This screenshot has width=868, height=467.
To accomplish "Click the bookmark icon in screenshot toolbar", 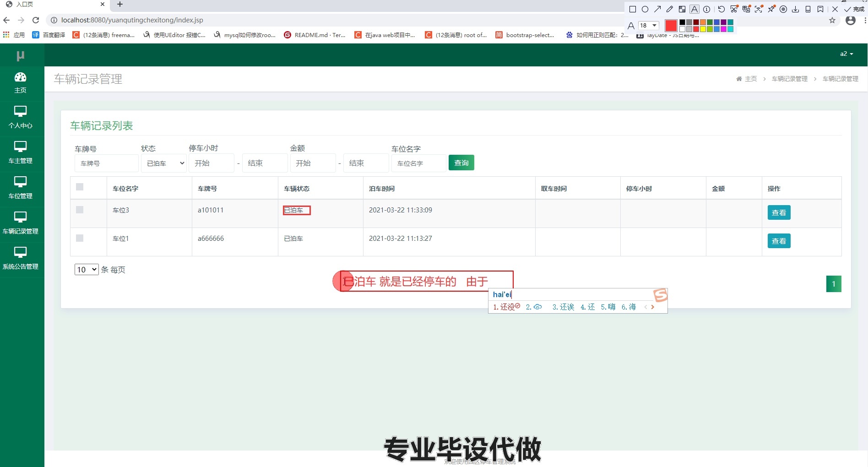I will 820,9.
